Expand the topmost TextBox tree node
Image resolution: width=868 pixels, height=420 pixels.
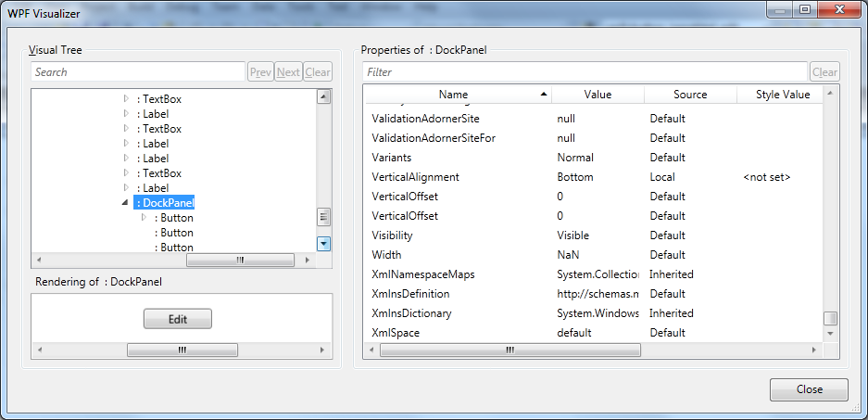click(126, 99)
